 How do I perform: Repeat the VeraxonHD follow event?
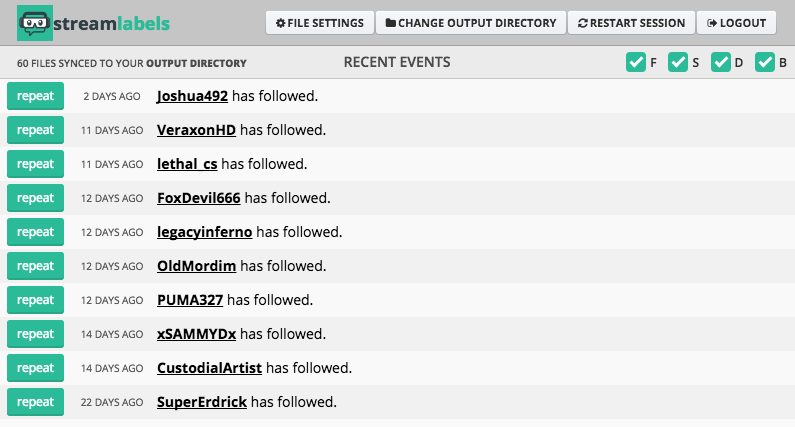point(35,130)
